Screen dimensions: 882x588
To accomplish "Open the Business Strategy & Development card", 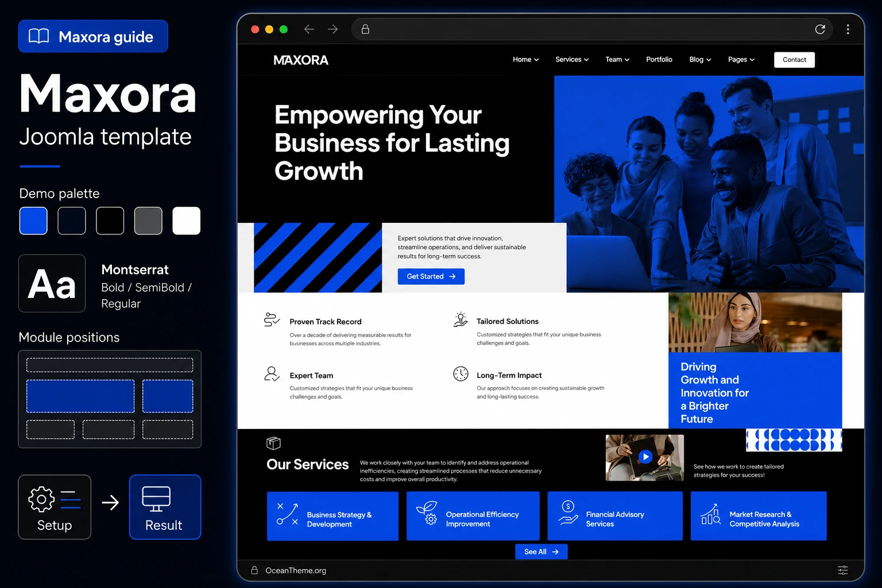I will click(332, 516).
